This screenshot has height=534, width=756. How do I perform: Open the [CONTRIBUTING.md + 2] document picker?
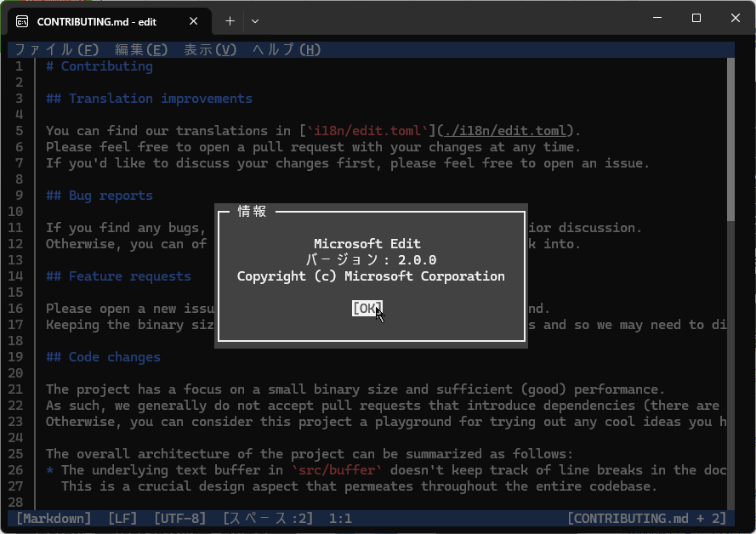[x=646, y=519]
